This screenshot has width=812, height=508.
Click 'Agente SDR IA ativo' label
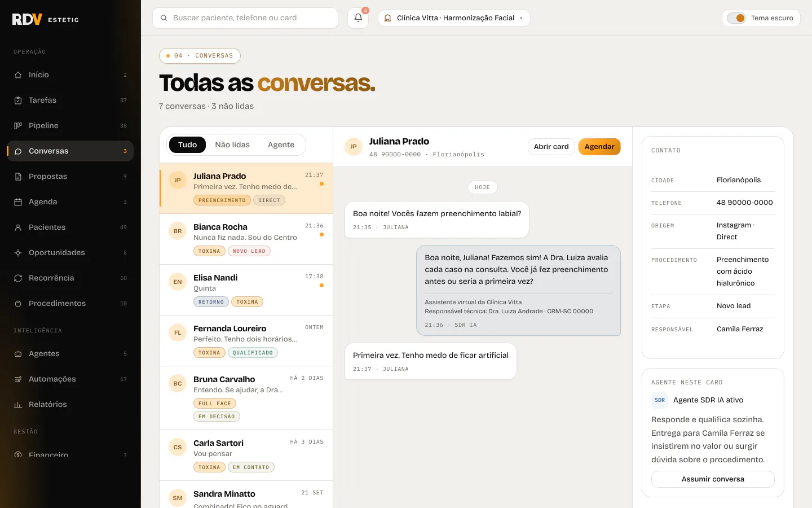point(708,400)
